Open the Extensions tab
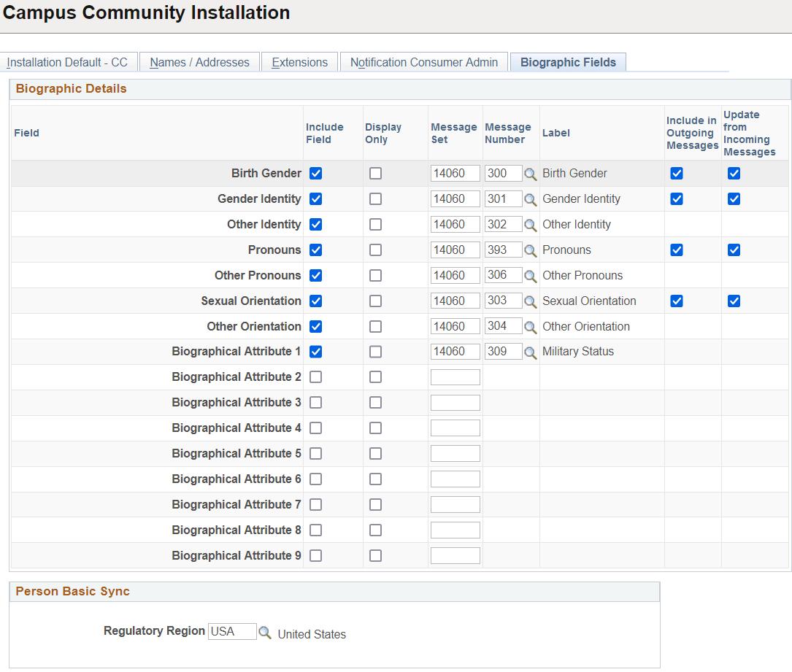792x672 pixels. tap(299, 62)
